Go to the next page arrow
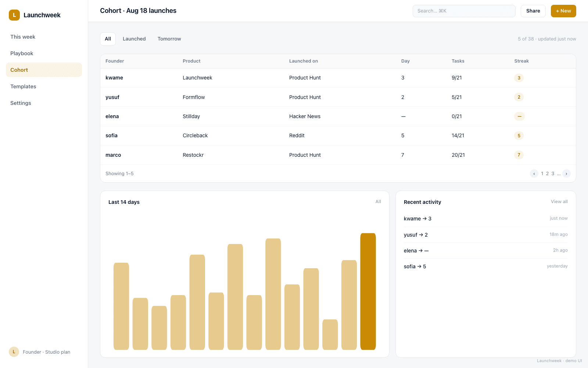588x368 pixels. [x=566, y=174]
